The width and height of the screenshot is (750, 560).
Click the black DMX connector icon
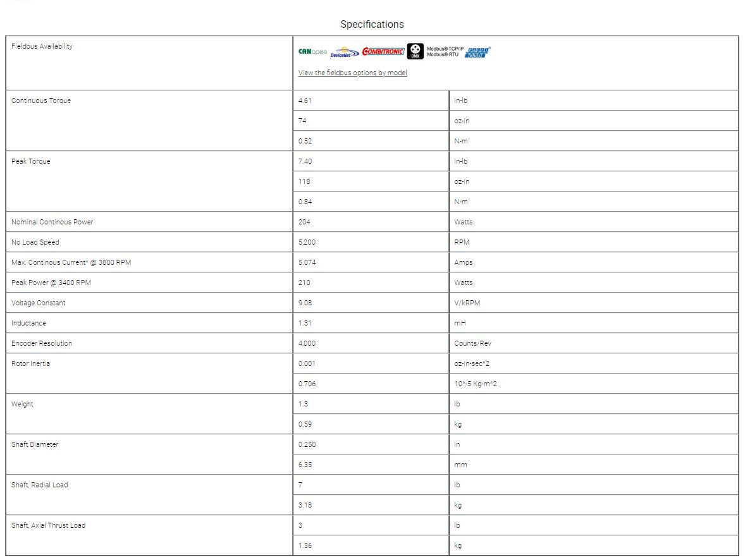(x=415, y=51)
